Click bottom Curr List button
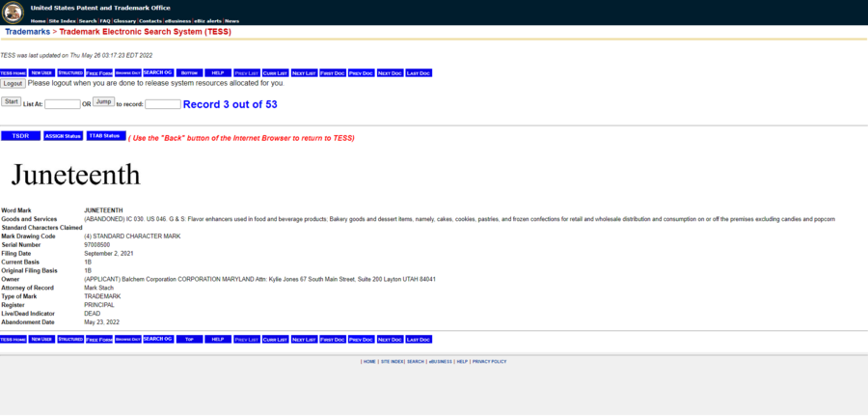The image size is (868, 416). tap(276, 340)
